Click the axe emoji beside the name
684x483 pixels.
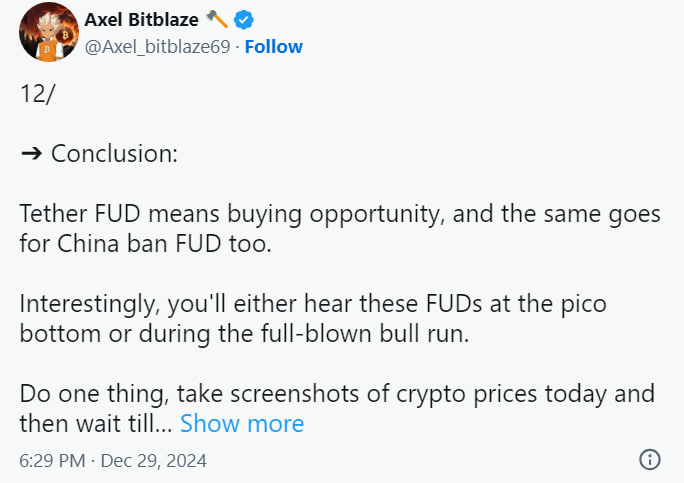216,19
